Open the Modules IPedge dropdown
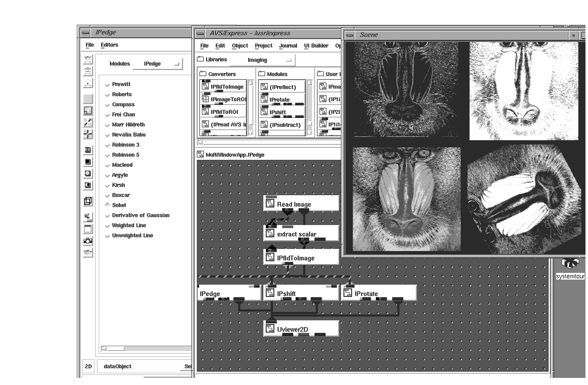 tap(157, 64)
